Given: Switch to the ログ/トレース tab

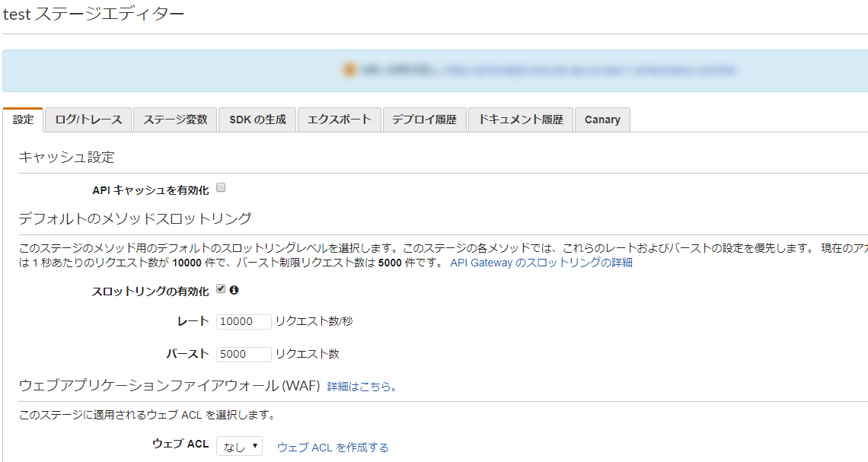Looking at the screenshot, I should [88, 119].
